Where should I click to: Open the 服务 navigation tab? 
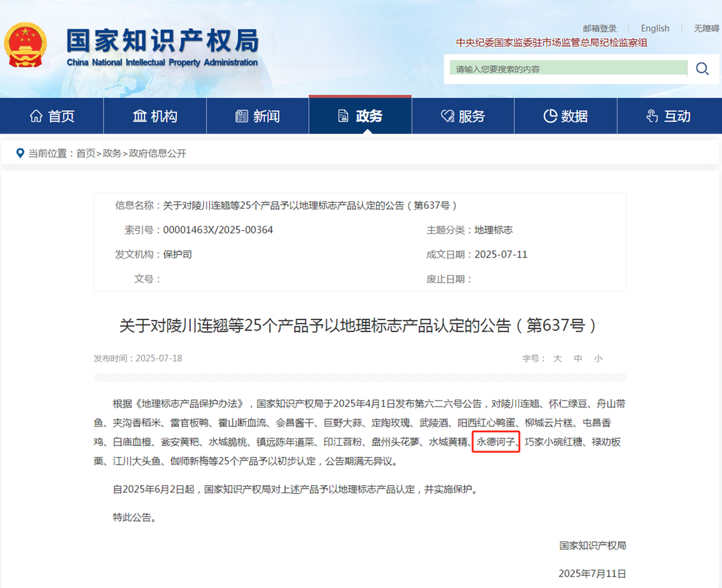click(x=463, y=116)
